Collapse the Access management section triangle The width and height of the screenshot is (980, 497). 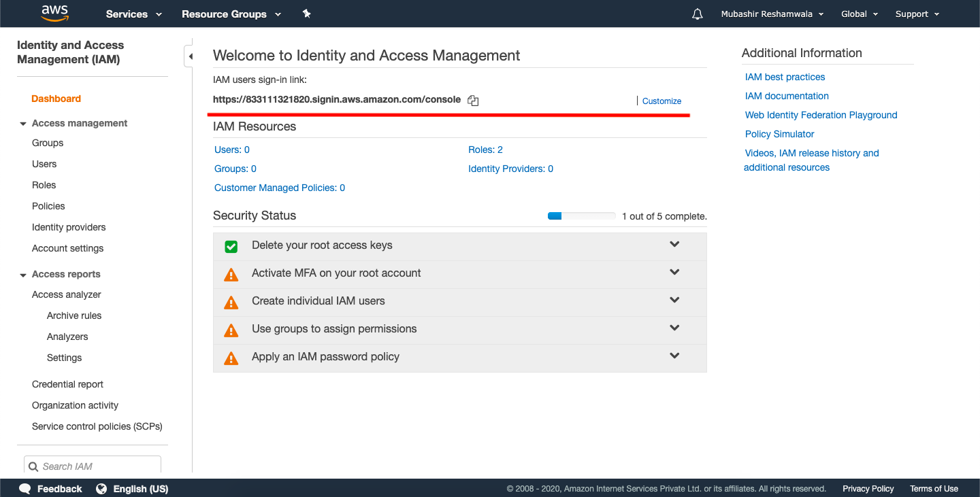(23, 124)
